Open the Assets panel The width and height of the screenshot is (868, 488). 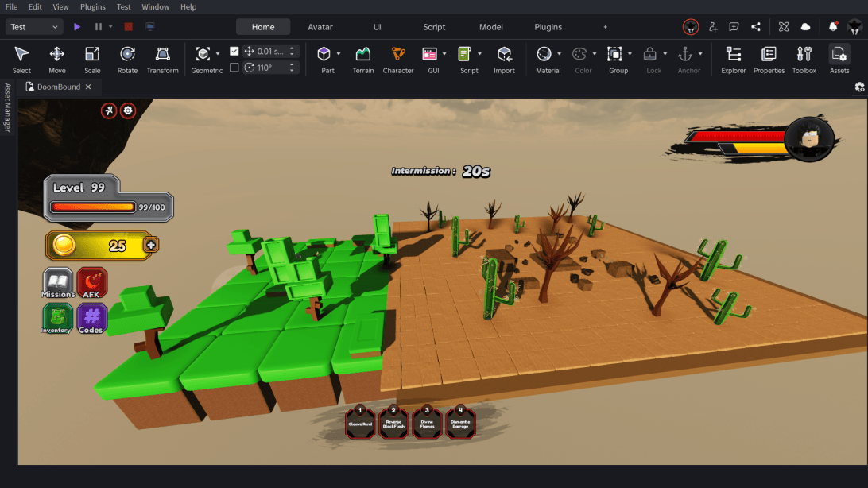(x=839, y=59)
